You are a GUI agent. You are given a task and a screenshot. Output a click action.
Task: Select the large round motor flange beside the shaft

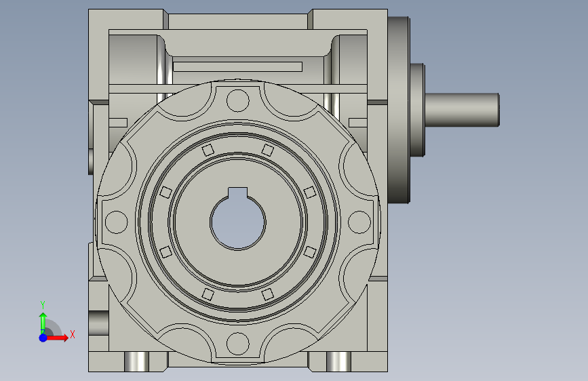(399, 110)
